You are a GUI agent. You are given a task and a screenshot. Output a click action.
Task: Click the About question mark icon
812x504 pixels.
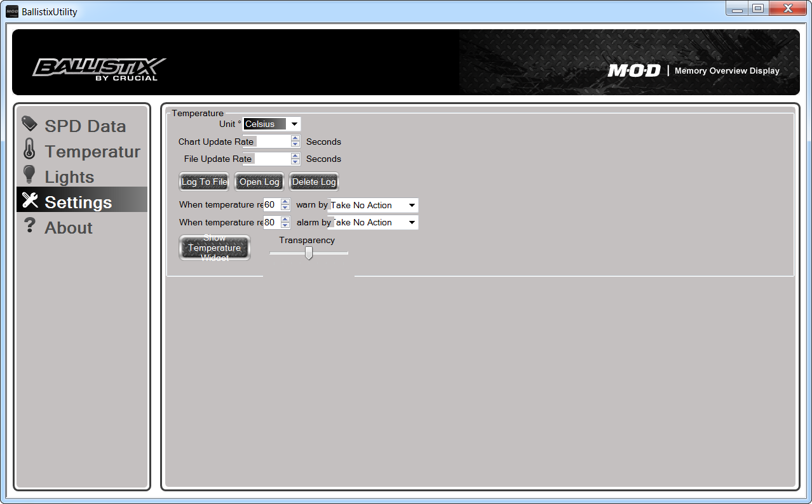[x=29, y=225]
